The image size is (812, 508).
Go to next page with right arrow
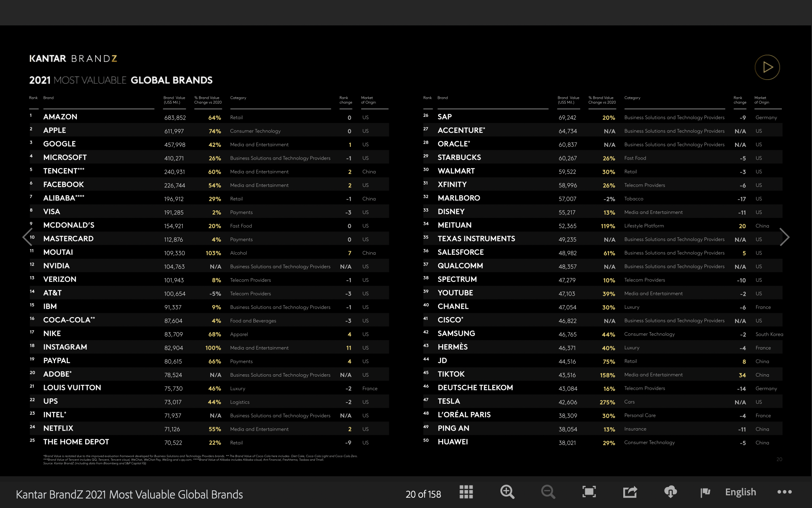[x=784, y=237]
